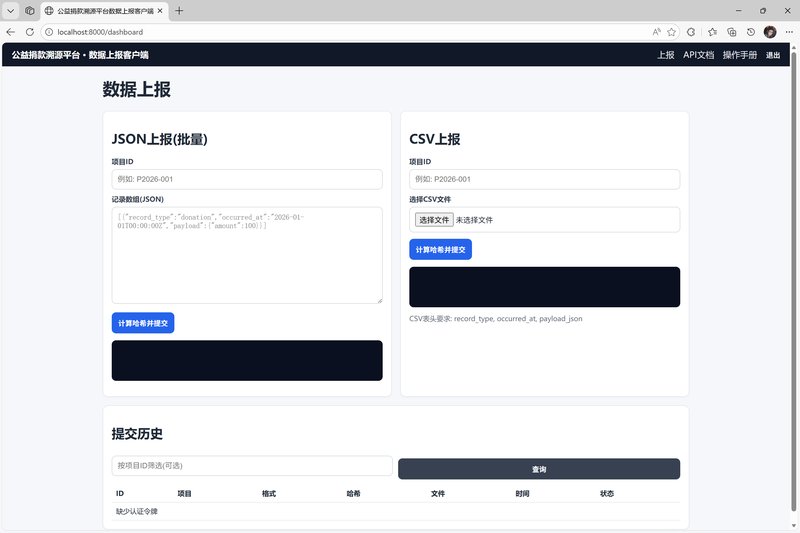Click the CSV表头要求 hint text
The width and height of the screenshot is (800, 533).
tap(495, 318)
